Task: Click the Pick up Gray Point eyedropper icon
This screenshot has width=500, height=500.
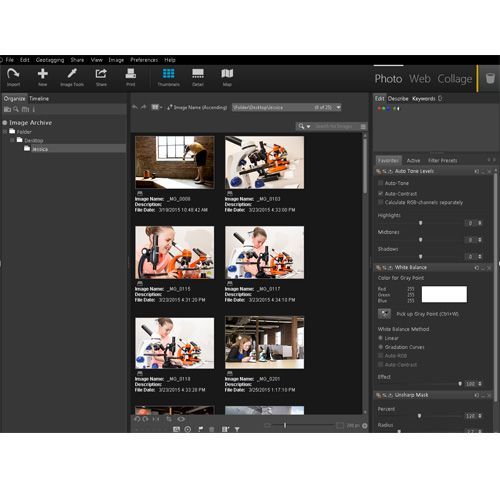Action: coord(384,314)
